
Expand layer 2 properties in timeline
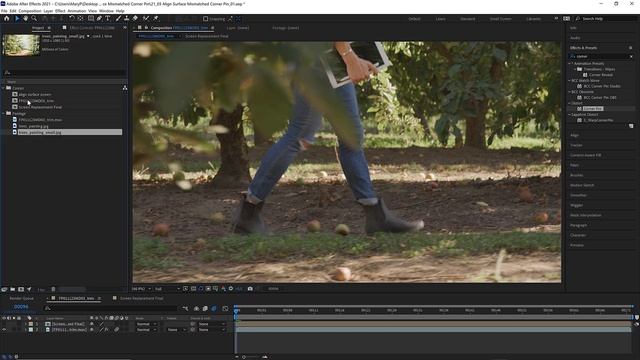pos(25,330)
